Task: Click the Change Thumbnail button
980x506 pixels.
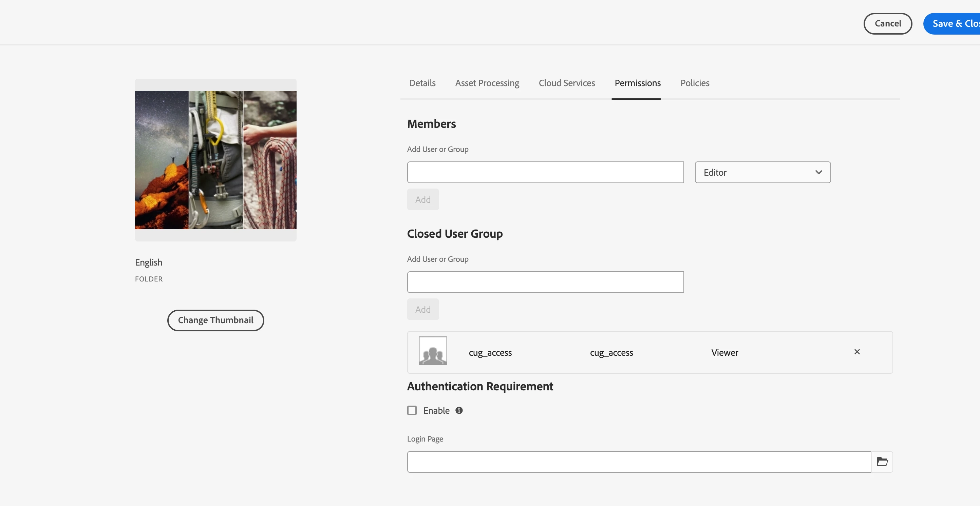Action: tap(215, 320)
